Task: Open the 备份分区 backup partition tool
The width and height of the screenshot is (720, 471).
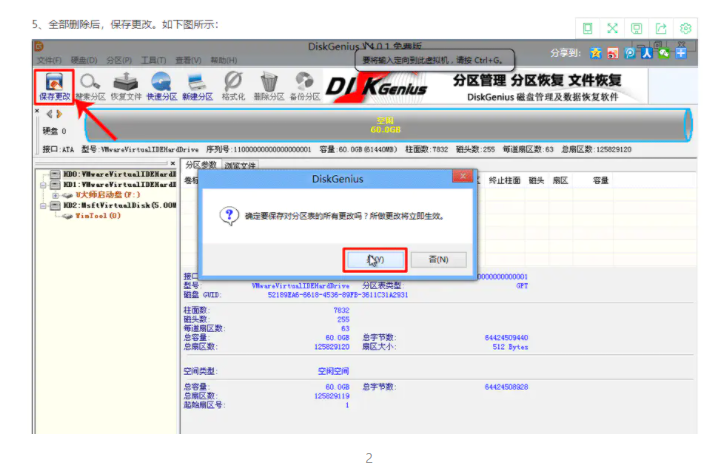Action: pos(305,86)
